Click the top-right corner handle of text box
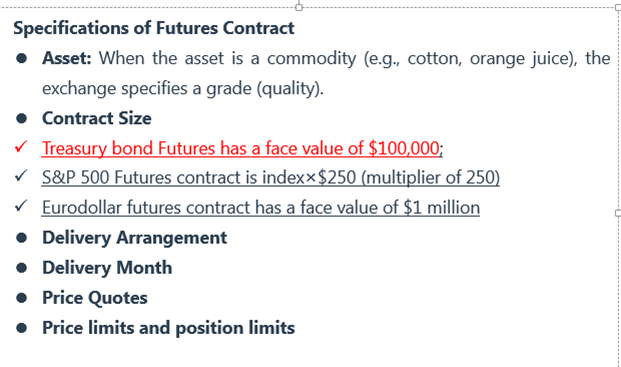This screenshot has width=621, height=367. [618, 8]
